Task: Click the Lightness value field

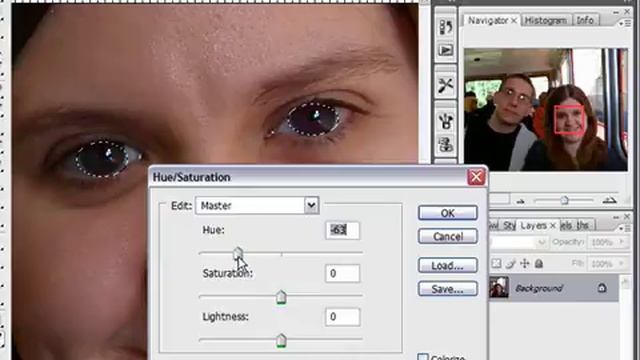Action: (342, 317)
